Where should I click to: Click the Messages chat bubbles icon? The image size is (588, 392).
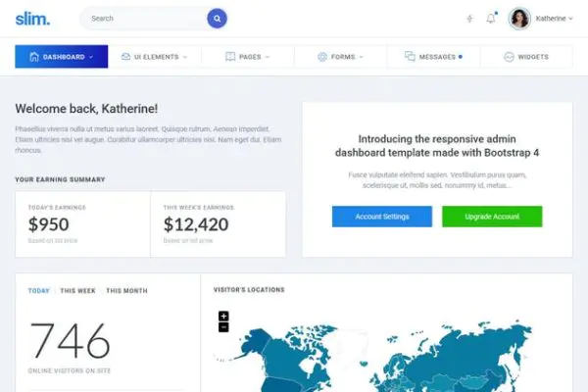(410, 56)
